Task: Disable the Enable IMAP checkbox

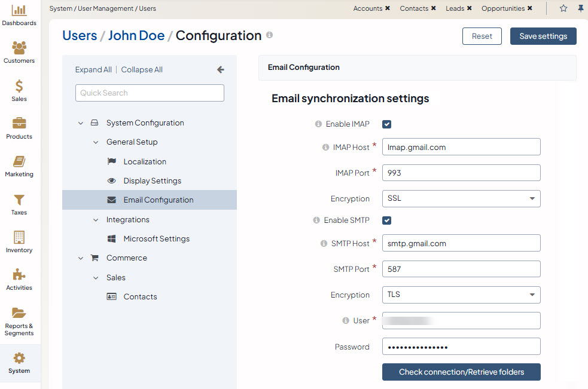Action: (x=387, y=124)
